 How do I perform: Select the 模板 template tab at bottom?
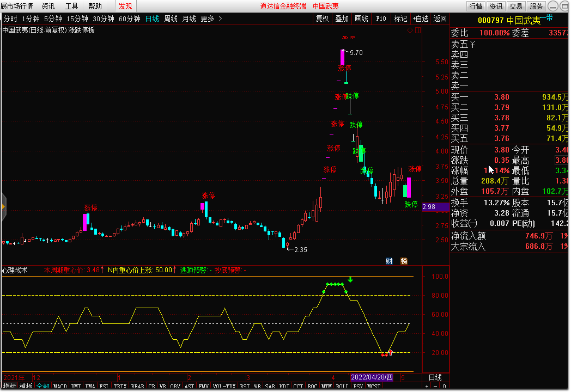pyautogui.click(x=26, y=386)
